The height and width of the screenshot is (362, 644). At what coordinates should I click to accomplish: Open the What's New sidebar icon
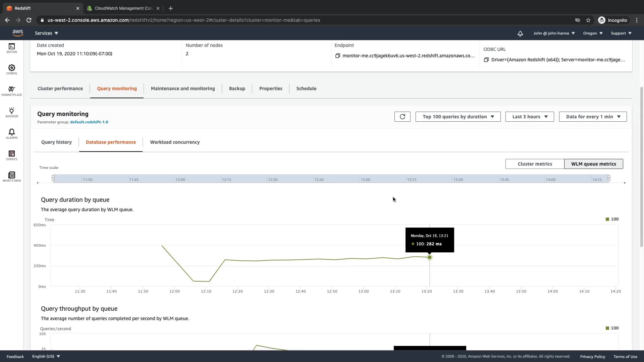click(x=11, y=177)
